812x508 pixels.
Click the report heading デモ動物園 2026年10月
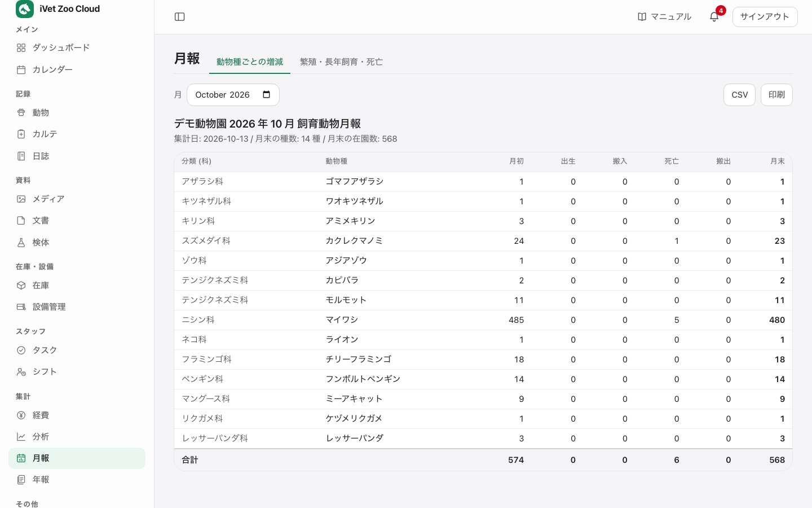click(x=267, y=124)
